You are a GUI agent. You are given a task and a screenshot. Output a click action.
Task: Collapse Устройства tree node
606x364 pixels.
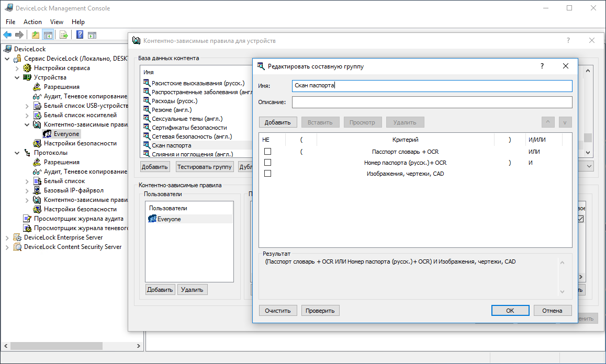[x=17, y=77]
